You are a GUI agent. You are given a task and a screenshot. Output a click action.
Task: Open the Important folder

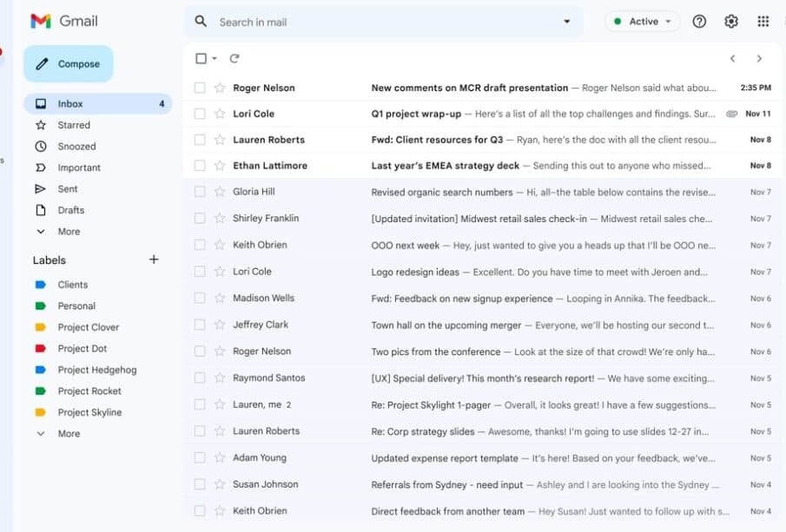tap(68, 167)
